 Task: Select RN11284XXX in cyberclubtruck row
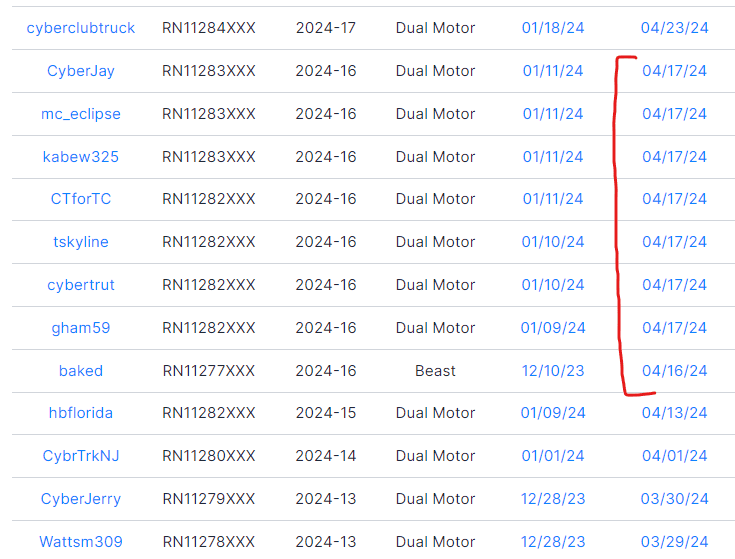tap(209, 28)
